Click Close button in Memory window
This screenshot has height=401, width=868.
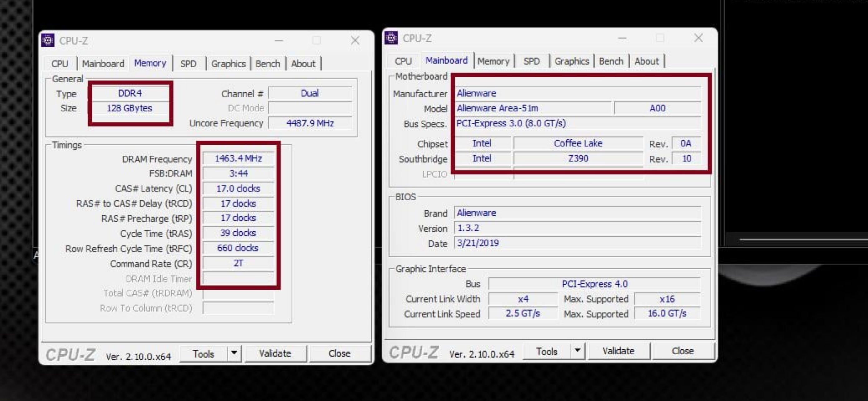point(339,353)
